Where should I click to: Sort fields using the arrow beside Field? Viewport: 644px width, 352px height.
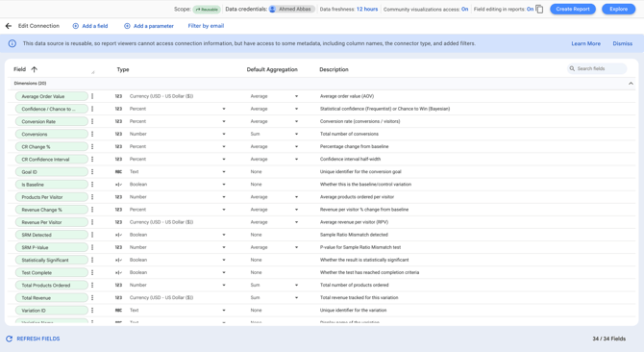[x=34, y=69]
